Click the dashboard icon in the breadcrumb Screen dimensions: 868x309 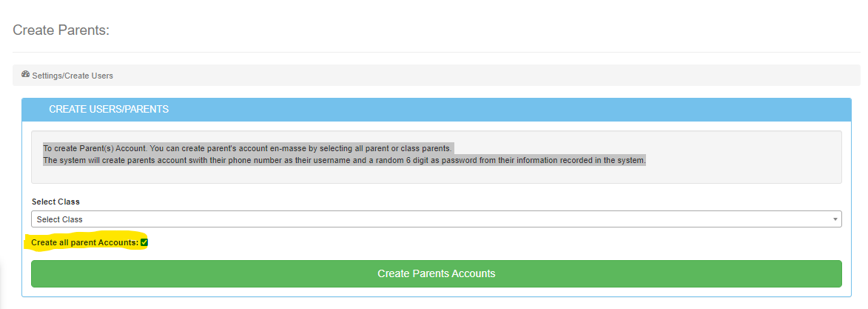point(26,75)
